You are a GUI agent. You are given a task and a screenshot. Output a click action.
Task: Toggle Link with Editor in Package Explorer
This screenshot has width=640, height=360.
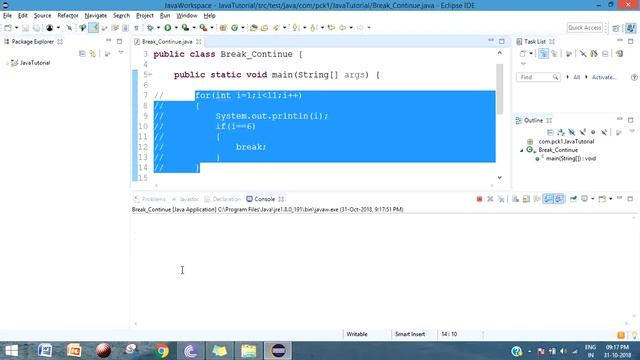(93, 53)
